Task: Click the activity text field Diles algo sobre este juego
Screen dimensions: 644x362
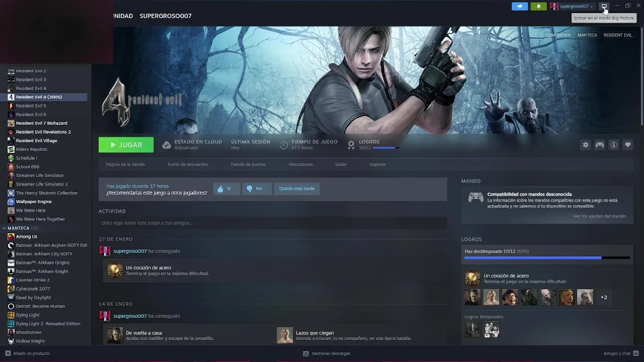Action: (273, 223)
